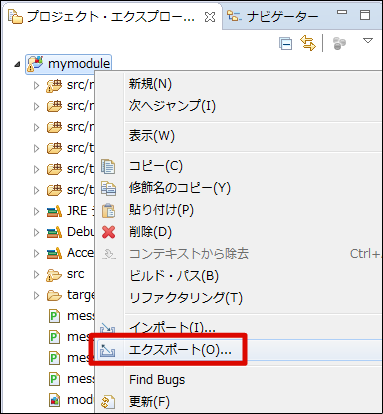Click the red X delete icon
Viewport: 383px width, 414px height.
(x=109, y=232)
